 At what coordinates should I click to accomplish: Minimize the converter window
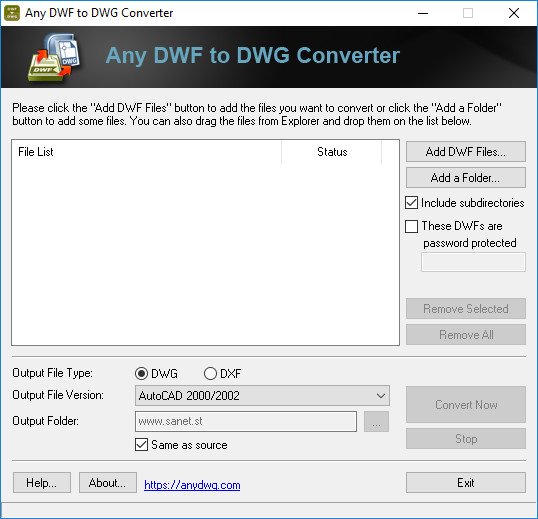click(423, 13)
